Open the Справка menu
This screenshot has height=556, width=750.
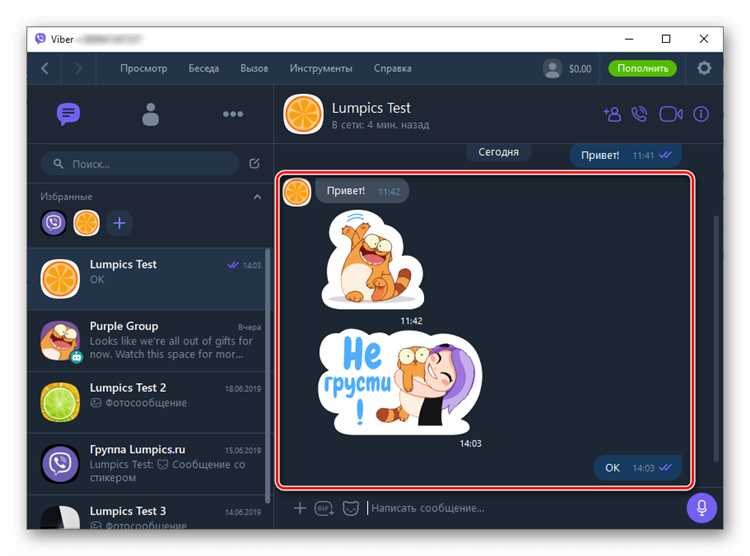(393, 68)
